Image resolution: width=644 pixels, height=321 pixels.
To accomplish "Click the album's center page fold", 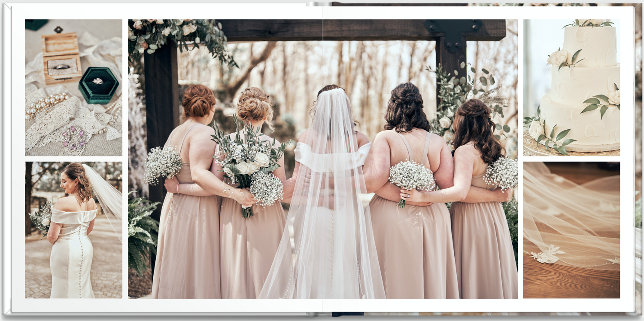I will pyautogui.click(x=322, y=159).
